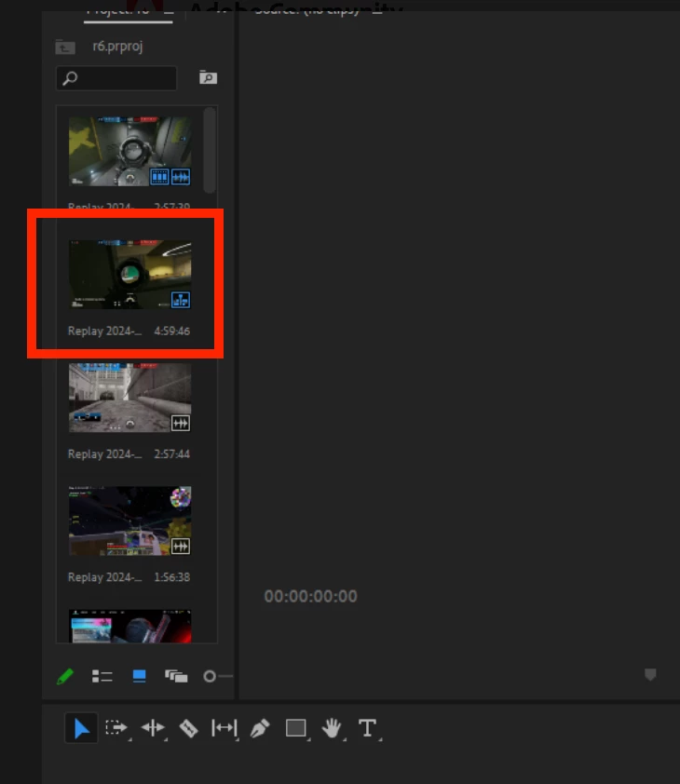The width and height of the screenshot is (680, 784).
Task: Select the Track Select Forward tool
Action: pyautogui.click(x=117, y=728)
